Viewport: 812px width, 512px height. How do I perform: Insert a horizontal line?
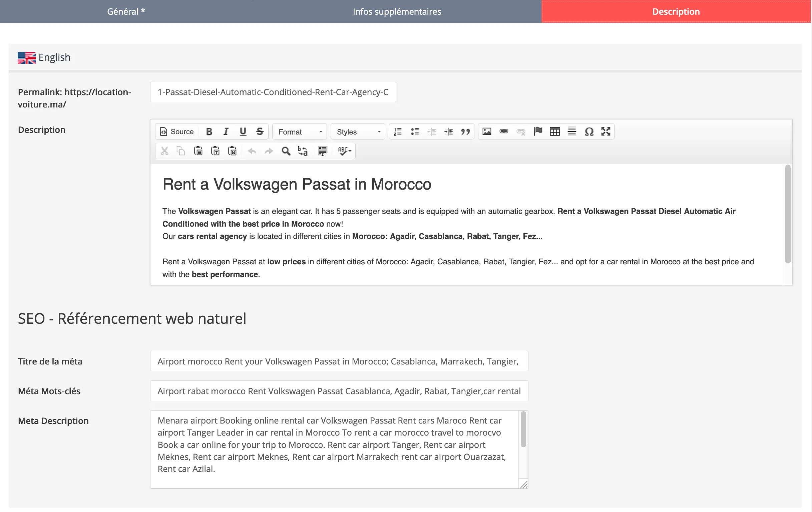tap(572, 132)
